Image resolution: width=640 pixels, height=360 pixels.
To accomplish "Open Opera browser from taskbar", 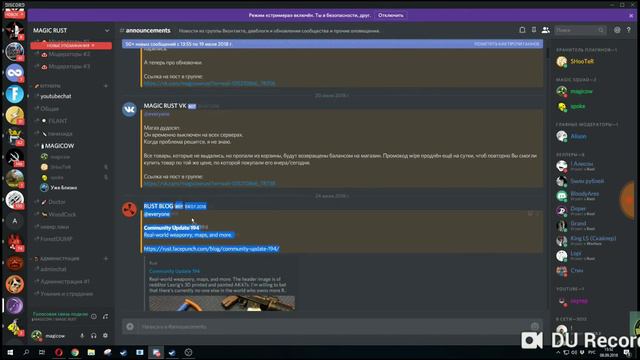I will point(58,352).
